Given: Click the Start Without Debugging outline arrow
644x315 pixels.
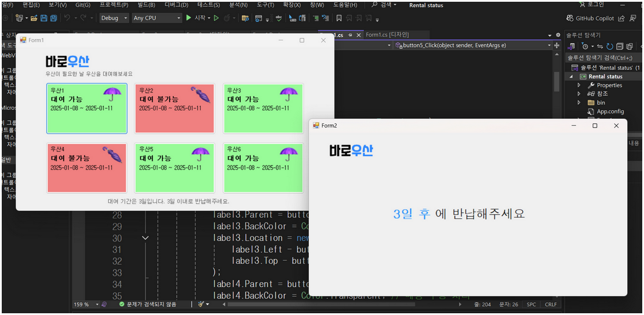Looking at the screenshot, I should pyautogui.click(x=216, y=18).
